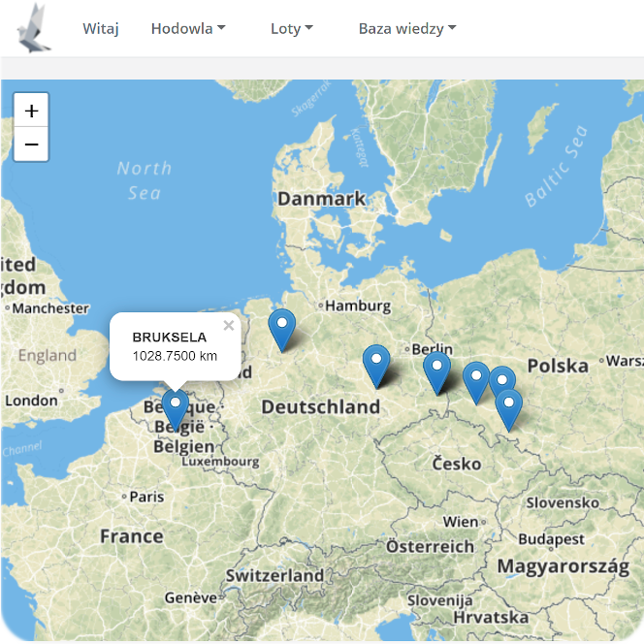Click the Hamburg city label on the map
The image size is (644, 644).
[x=357, y=306]
